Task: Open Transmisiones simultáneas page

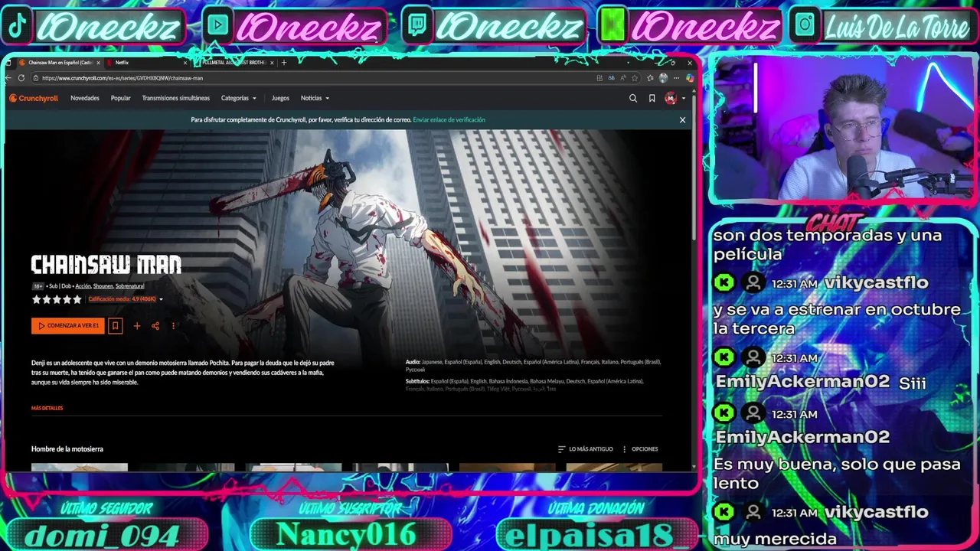Action: click(x=175, y=98)
